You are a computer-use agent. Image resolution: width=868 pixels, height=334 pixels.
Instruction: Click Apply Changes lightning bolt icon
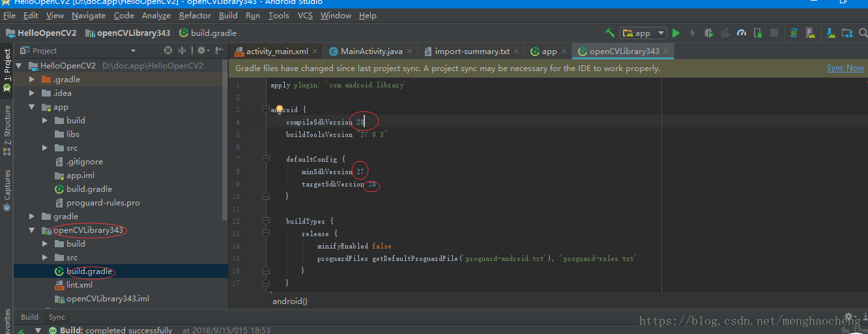point(692,33)
